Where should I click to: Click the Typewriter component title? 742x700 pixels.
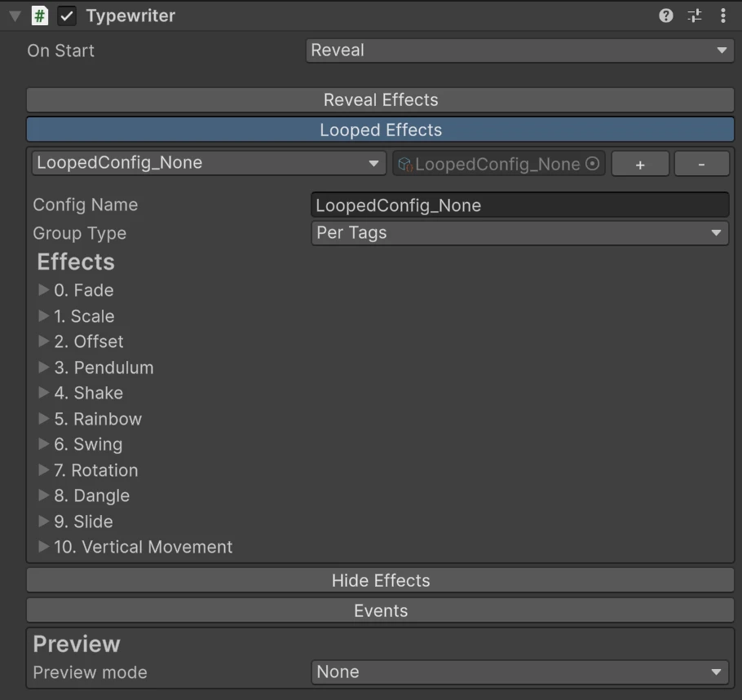pyautogui.click(x=130, y=16)
